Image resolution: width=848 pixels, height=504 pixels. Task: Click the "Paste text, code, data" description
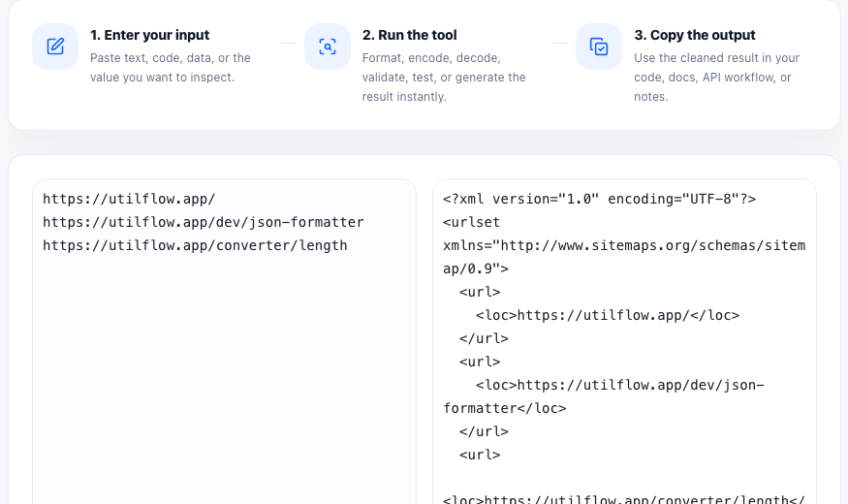pos(171,68)
